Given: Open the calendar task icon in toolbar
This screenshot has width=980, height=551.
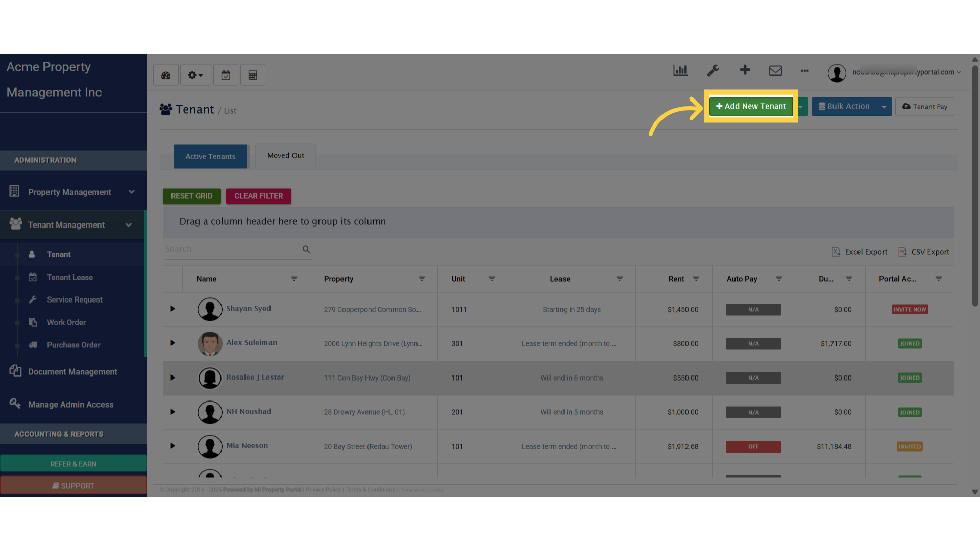Looking at the screenshot, I should click(x=226, y=74).
